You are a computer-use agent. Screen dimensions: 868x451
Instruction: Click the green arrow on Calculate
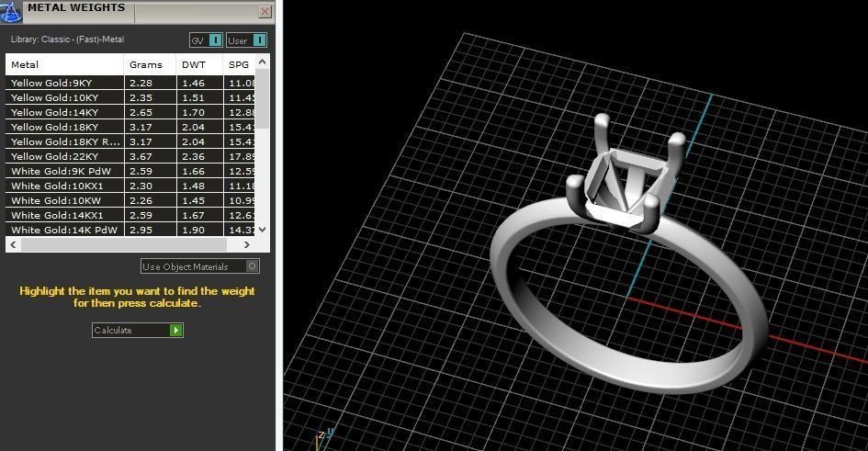click(x=175, y=331)
